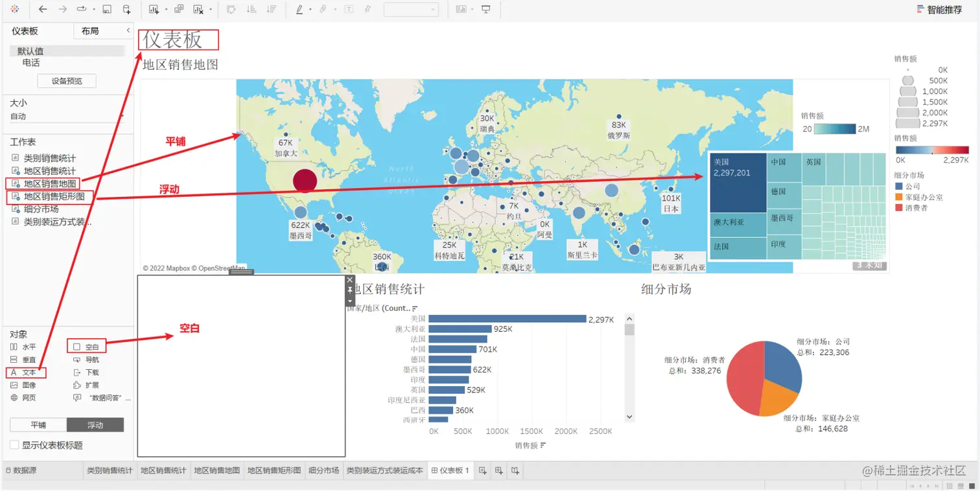This screenshot has height=491, width=980.
Task: Open the 地区销售统计 sheet tab
Action: pyautogui.click(x=163, y=470)
